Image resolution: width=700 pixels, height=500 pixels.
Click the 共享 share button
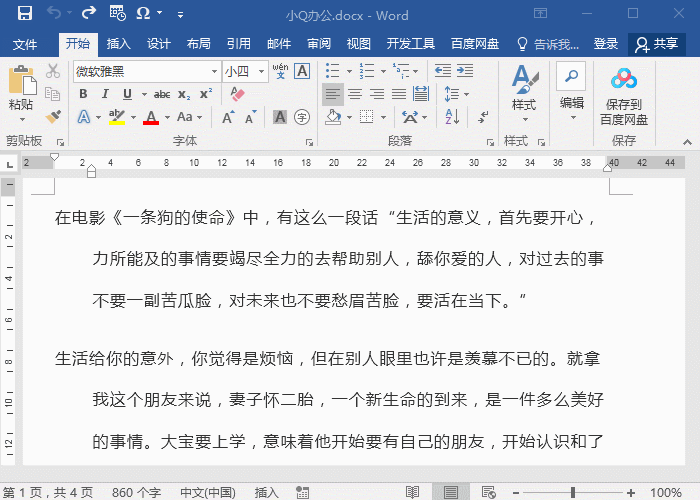pos(655,44)
